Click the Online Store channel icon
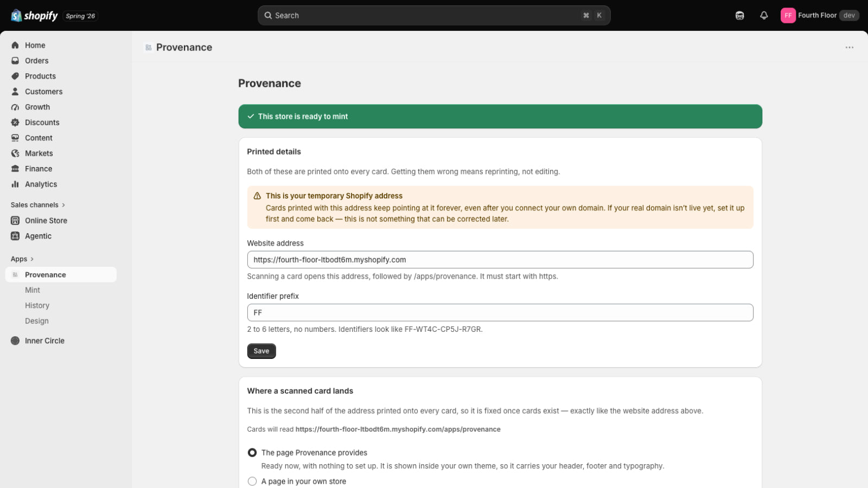Image resolution: width=868 pixels, height=488 pixels. tap(15, 221)
